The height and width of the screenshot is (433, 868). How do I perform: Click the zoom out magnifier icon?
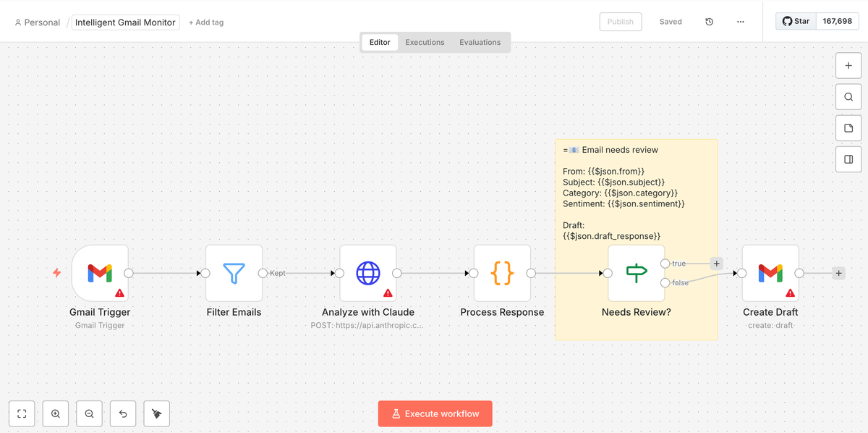point(89,413)
